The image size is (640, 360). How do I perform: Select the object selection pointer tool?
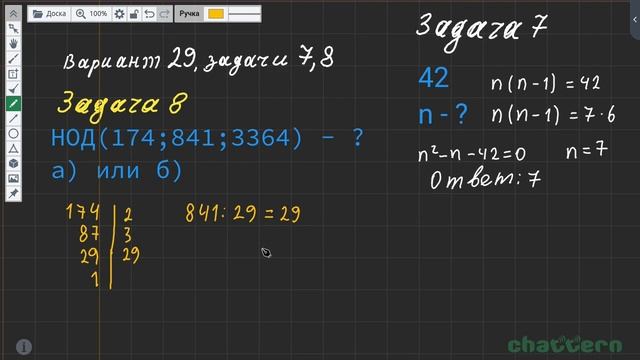(13, 29)
